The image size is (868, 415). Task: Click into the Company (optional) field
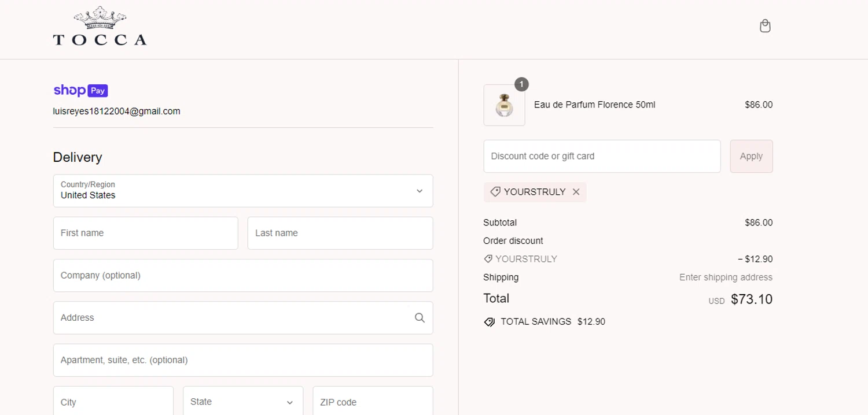click(x=243, y=275)
